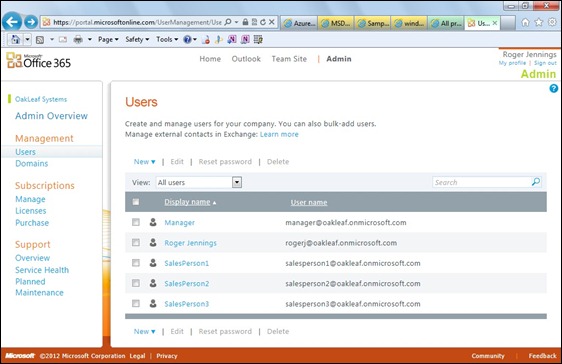Open the Learn more link
Viewport: 562px width, 364px height.
(x=279, y=134)
